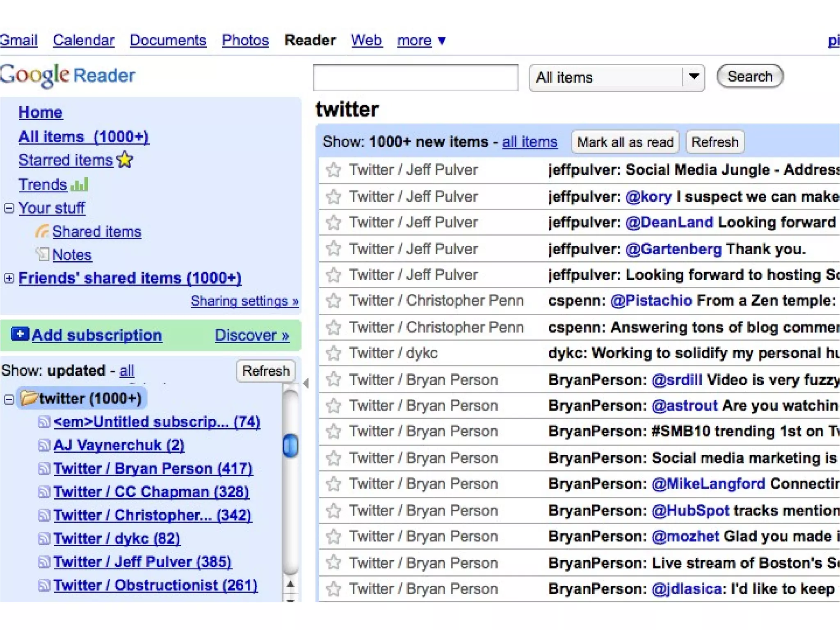
Task: Click the Shared items feed icon
Action: tap(42, 231)
